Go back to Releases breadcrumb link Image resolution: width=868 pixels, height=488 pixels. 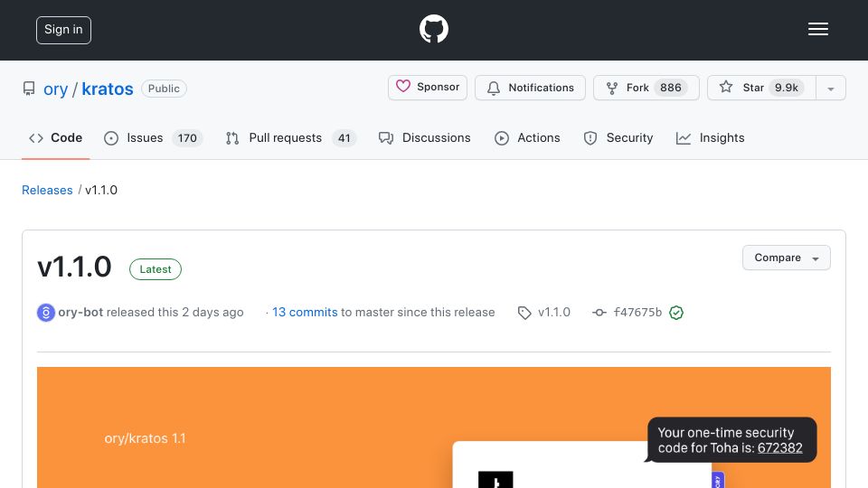[47, 190]
